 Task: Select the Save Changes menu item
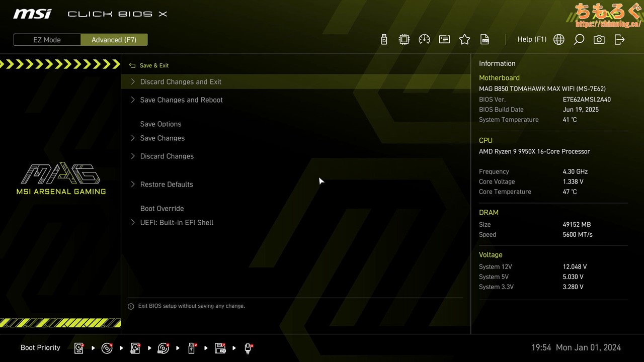pos(162,138)
